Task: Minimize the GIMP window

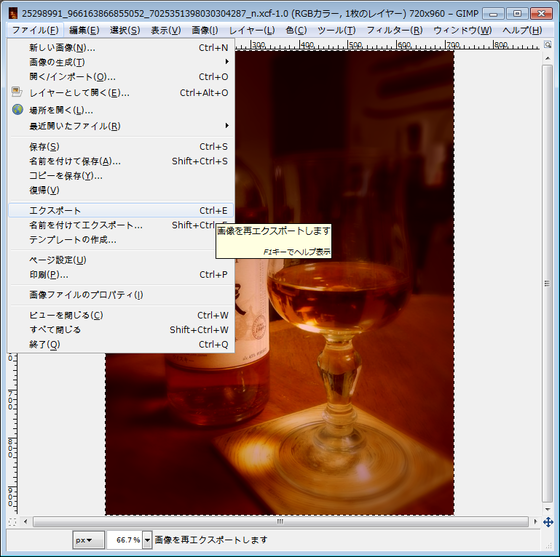Action: coord(493,14)
